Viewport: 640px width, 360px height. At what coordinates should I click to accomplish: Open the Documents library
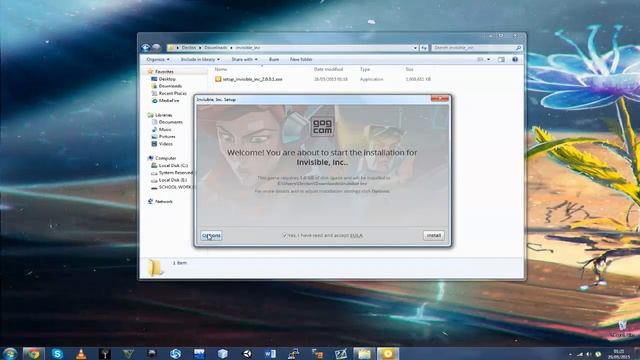(x=171, y=122)
